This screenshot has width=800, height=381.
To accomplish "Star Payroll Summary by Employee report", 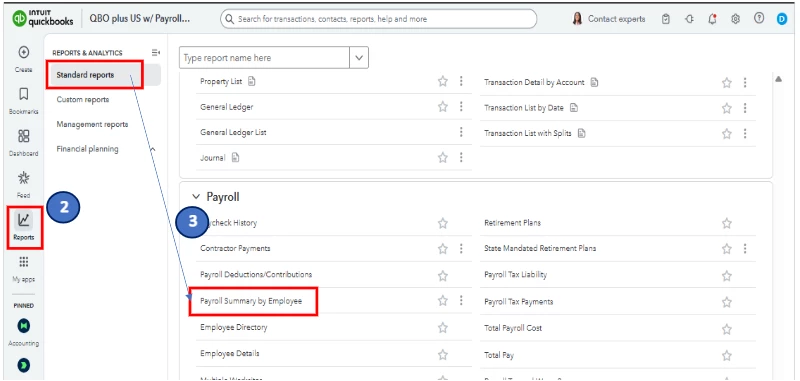I will click(x=443, y=301).
